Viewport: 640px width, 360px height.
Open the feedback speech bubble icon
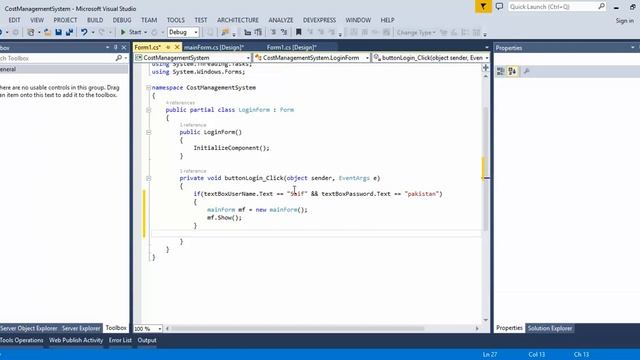(499, 7)
